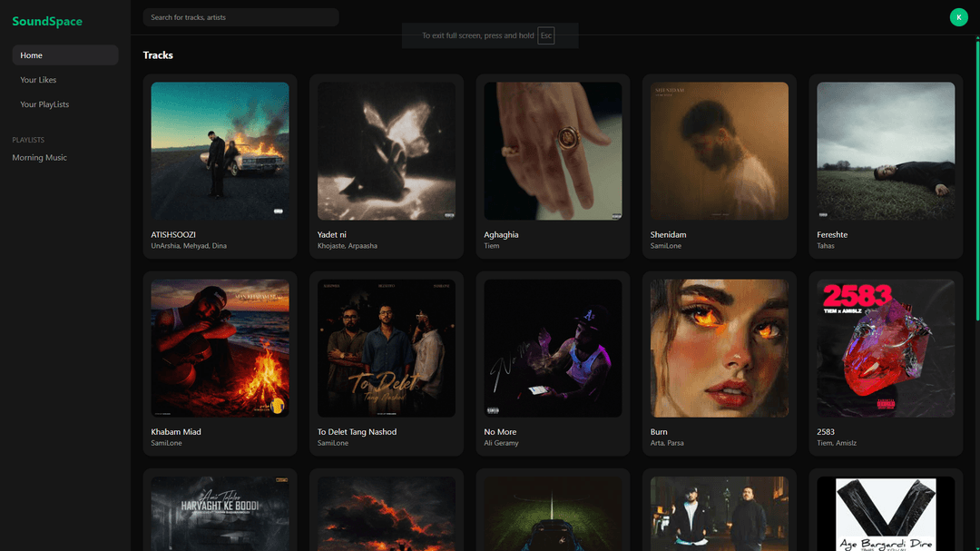
Task: Select the red clouds track cover
Action: tap(387, 514)
